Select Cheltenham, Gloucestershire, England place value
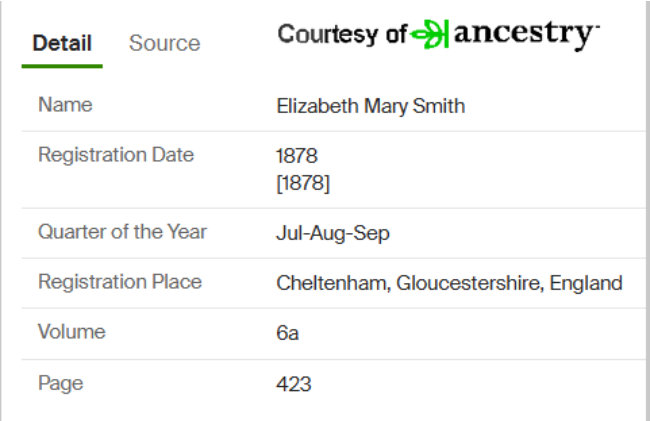This screenshot has width=650, height=421. pos(449,283)
